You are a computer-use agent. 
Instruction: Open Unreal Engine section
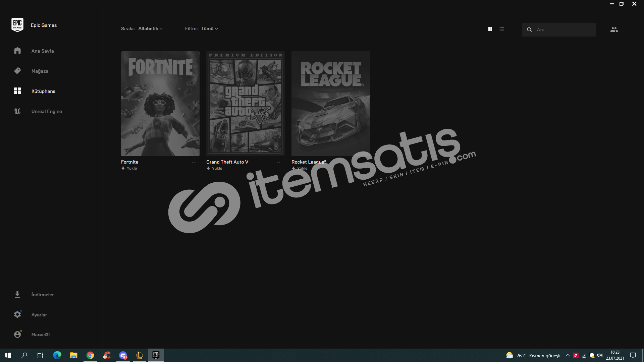pos(47,111)
